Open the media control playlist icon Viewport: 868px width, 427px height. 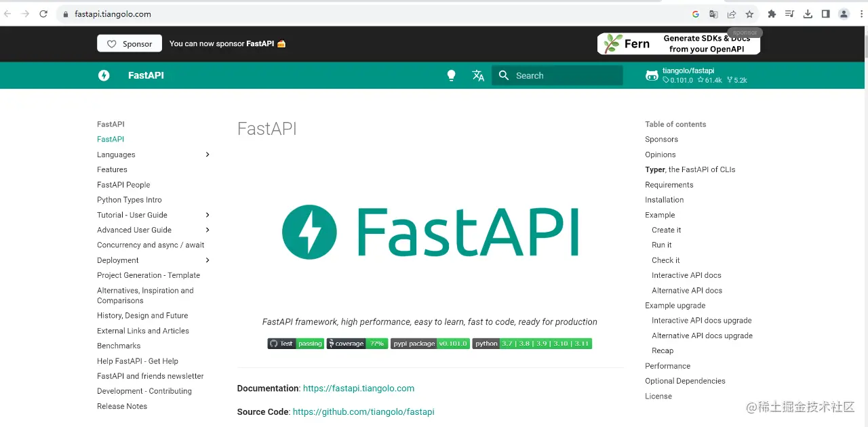click(x=790, y=14)
